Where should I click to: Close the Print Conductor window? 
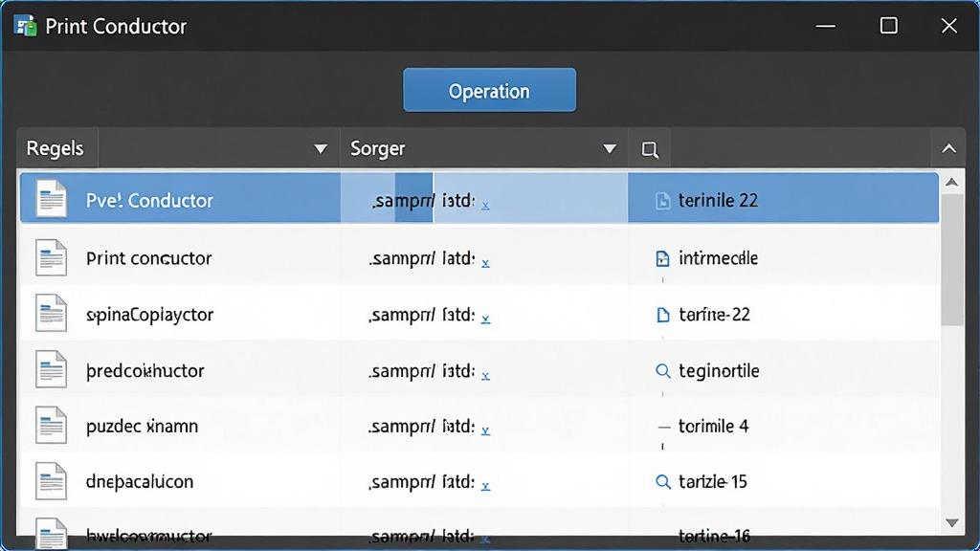click(x=948, y=26)
